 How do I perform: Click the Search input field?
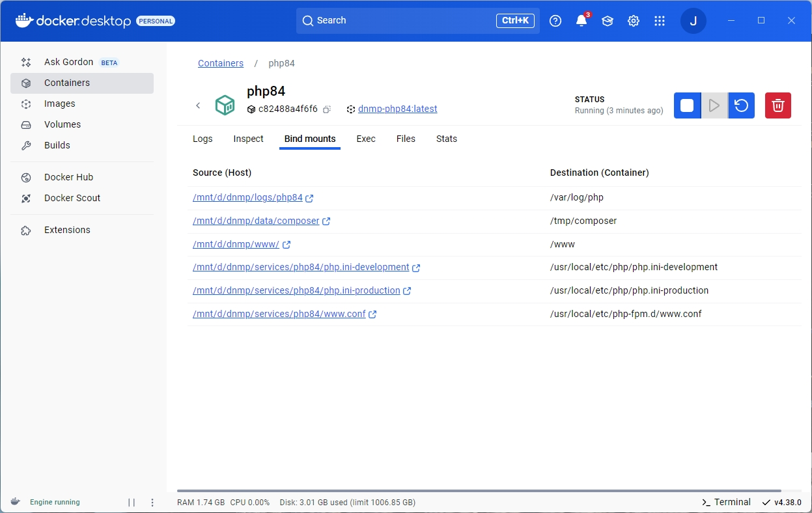click(417, 21)
